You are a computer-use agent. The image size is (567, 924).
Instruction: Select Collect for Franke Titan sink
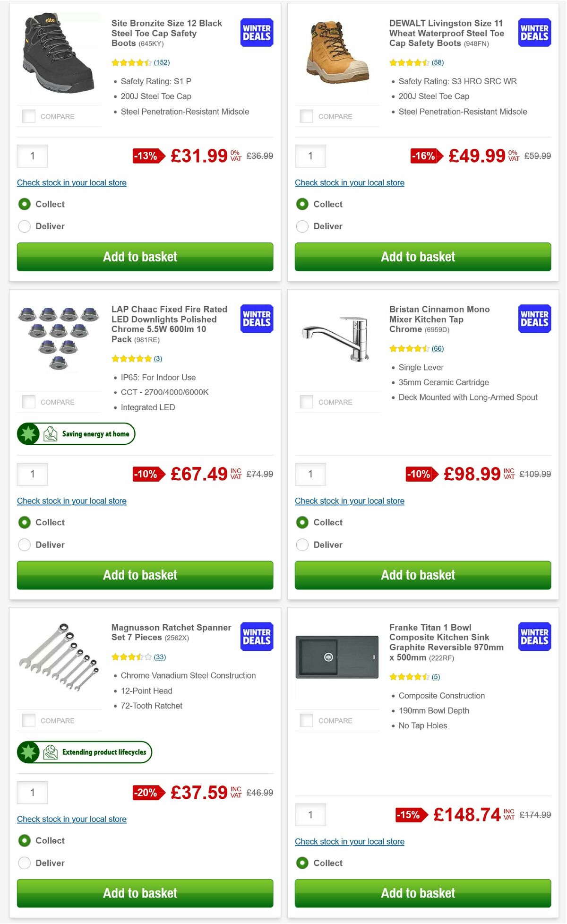click(302, 863)
